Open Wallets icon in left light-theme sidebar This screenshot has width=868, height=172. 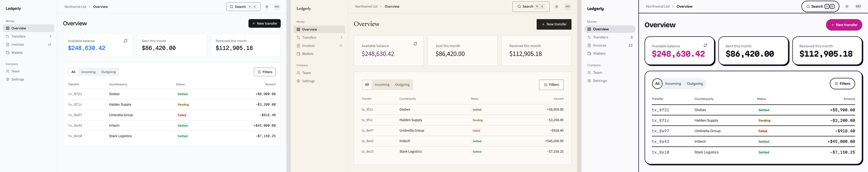8,53
